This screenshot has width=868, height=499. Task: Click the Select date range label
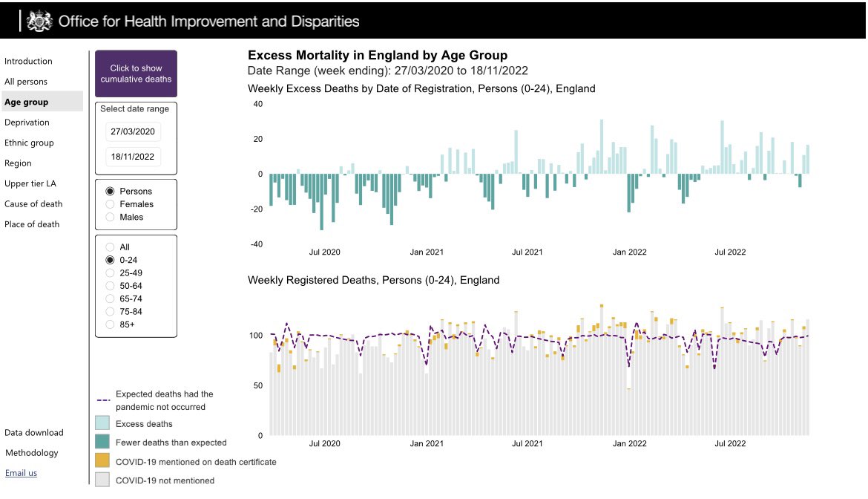[134, 108]
